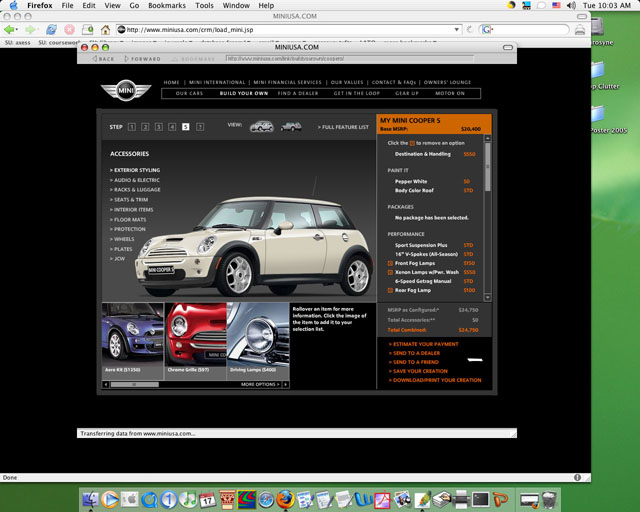Screen dimensions: 640x512
Task: Open the URL history dropdown arrow
Action: [x=457, y=30]
